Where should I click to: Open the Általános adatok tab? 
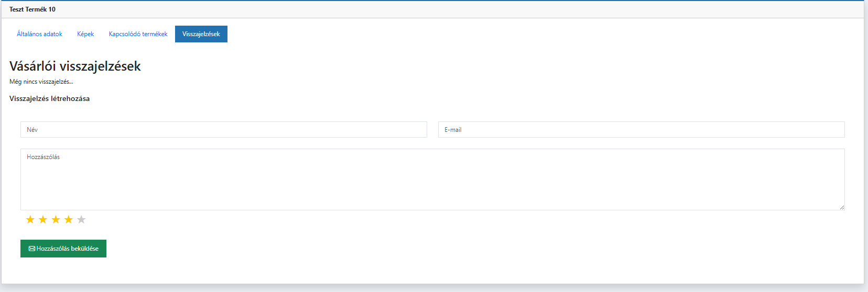39,34
